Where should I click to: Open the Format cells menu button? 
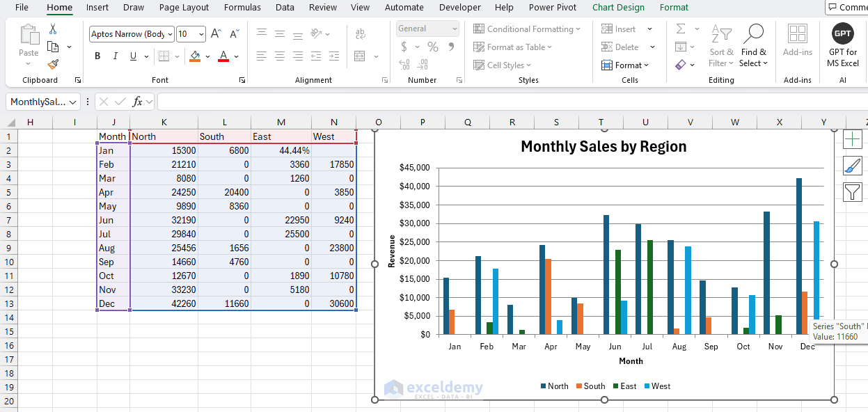(624, 65)
